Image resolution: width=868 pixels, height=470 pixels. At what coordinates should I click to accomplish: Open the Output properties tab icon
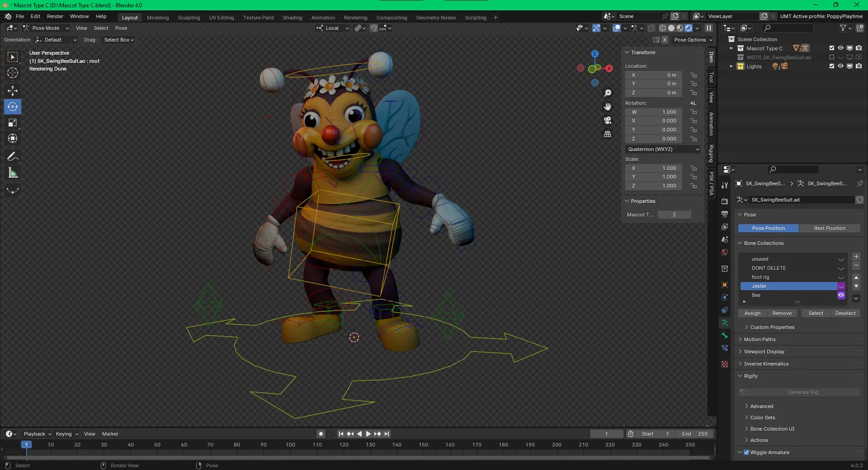(725, 214)
